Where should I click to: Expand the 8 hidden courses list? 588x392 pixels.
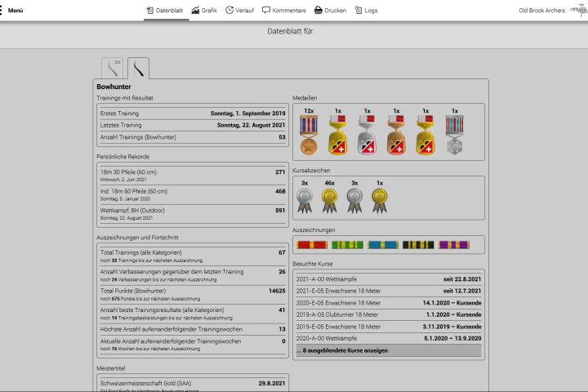[x=388, y=350]
